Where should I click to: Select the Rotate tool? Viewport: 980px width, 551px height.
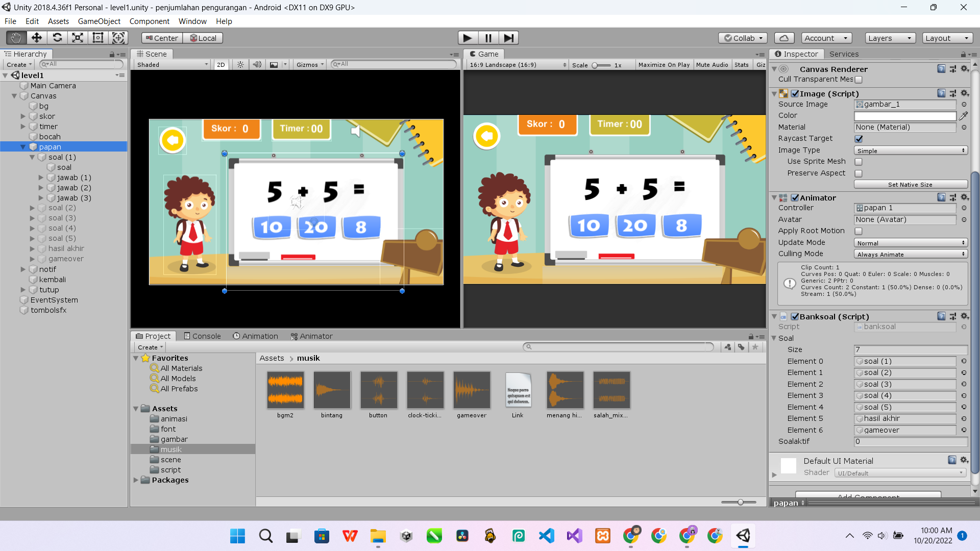[x=57, y=38]
